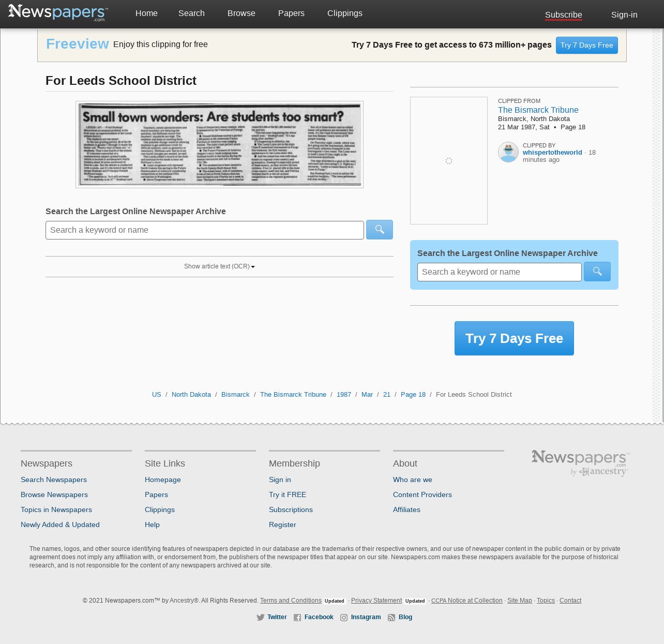This screenshot has height=644, width=664.
Task: Open Contact footer link
Action: (570, 601)
